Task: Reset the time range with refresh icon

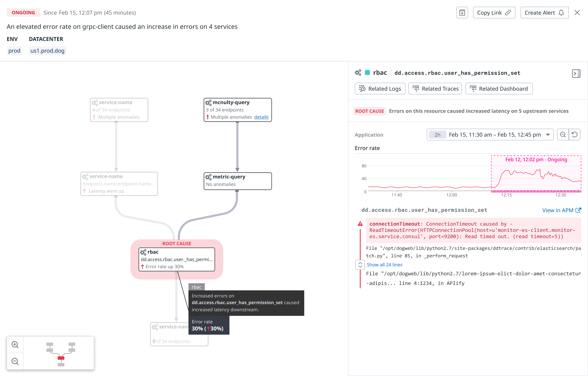Action: (x=575, y=135)
